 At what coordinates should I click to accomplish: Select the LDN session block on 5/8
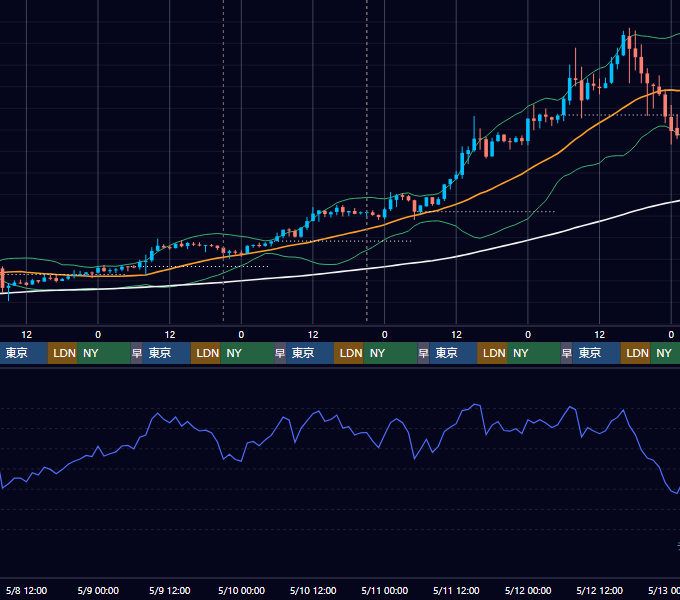[62, 353]
